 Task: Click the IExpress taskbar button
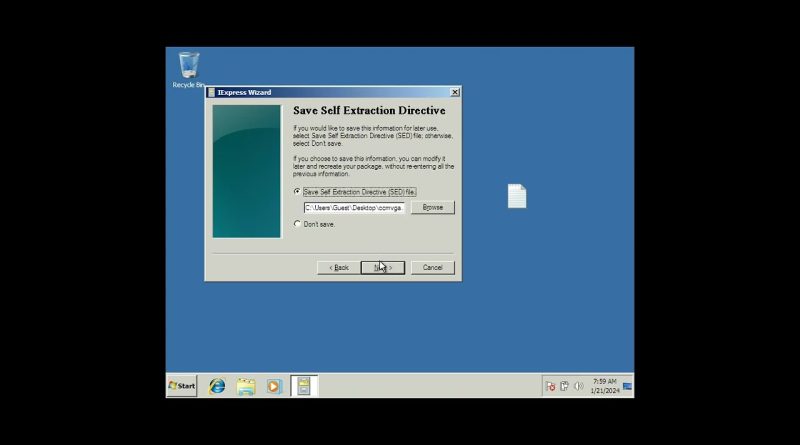pyautogui.click(x=304, y=386)
